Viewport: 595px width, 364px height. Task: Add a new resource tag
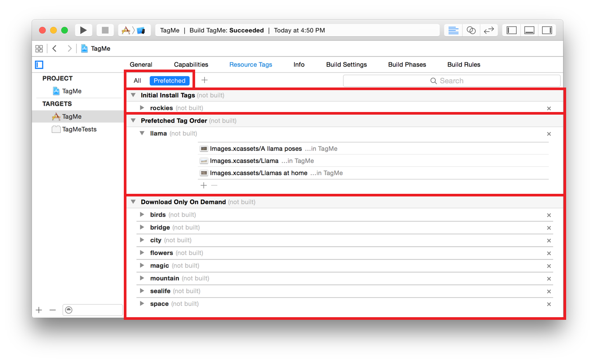204,80
